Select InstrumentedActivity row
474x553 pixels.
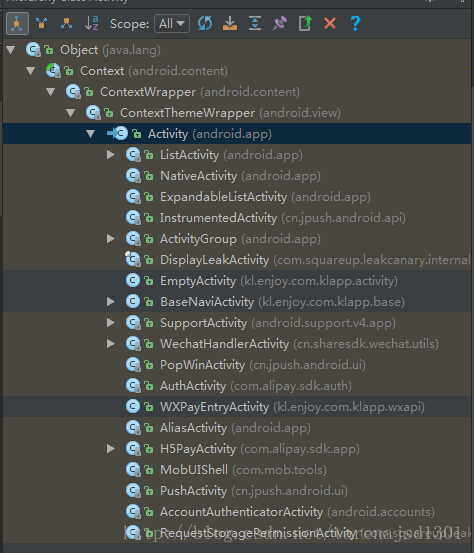pyautogui.click(x=237, y=218)
